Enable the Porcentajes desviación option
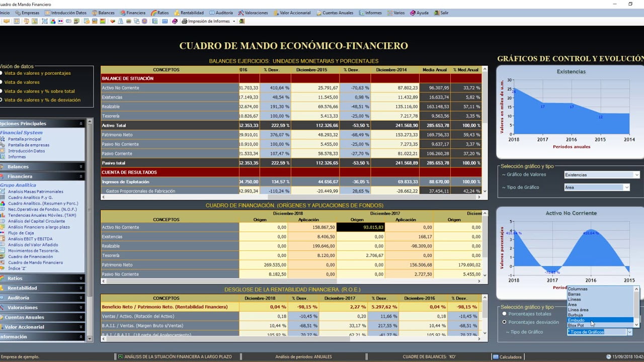The image size is (644, 362). coord(504,322)
